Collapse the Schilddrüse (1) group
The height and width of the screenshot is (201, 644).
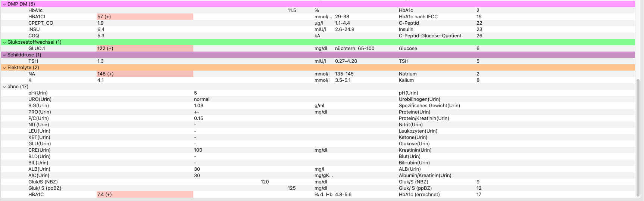click(x=4, y=55)
